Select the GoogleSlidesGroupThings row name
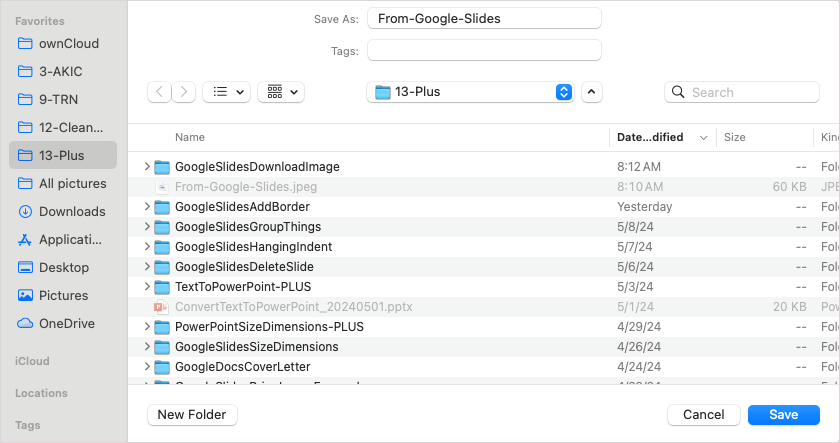This screenshot has height=443, width=840. 248,227
